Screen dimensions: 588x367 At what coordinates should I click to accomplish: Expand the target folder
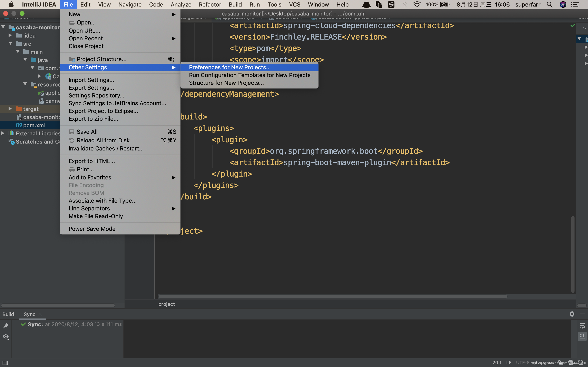click(10, 109)
